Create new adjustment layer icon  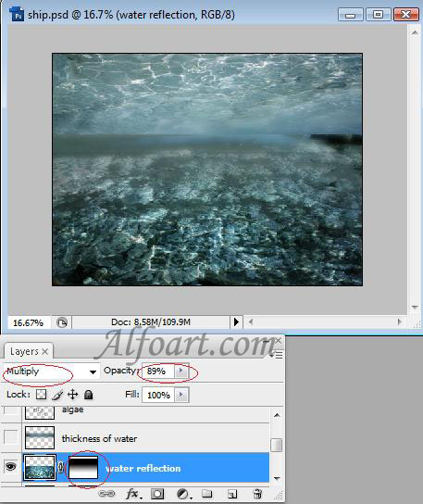[183, 494]
